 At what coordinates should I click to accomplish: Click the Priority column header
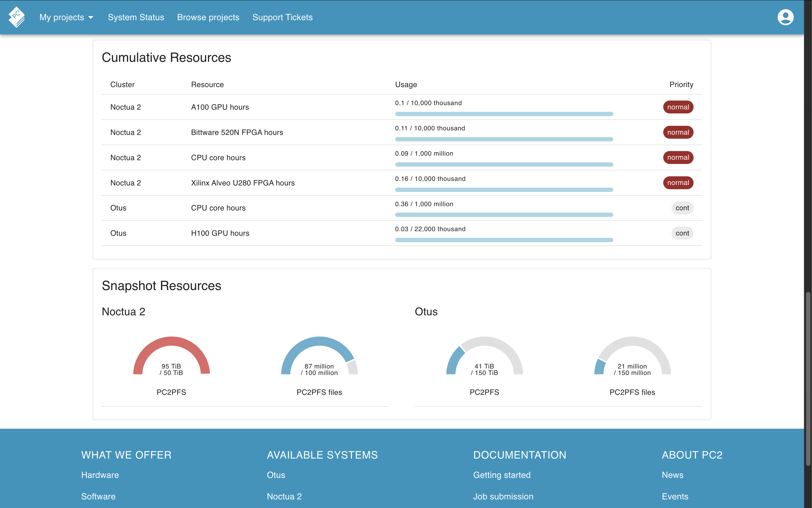(x=681, y=85)
